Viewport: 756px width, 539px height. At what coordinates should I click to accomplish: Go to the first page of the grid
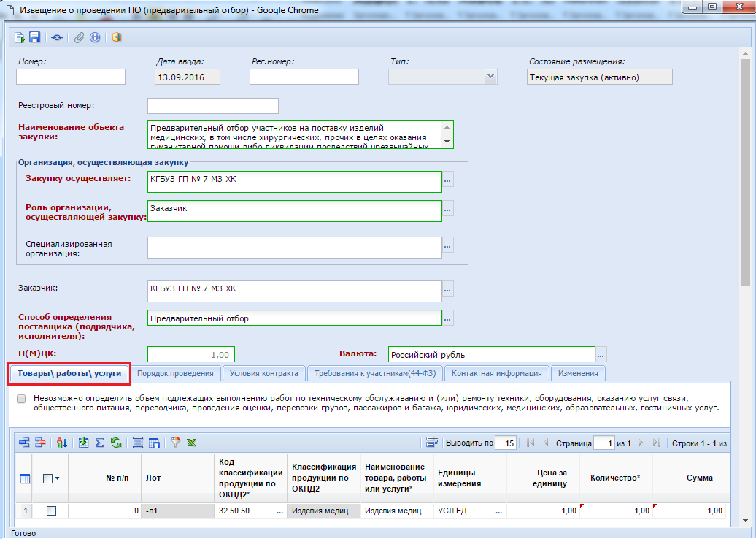[531, 443]
